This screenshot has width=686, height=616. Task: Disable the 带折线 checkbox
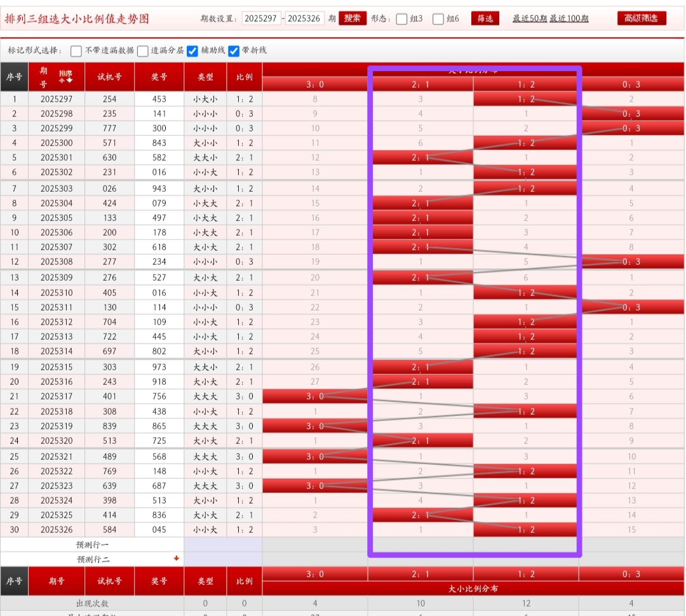tap(234, 51)
